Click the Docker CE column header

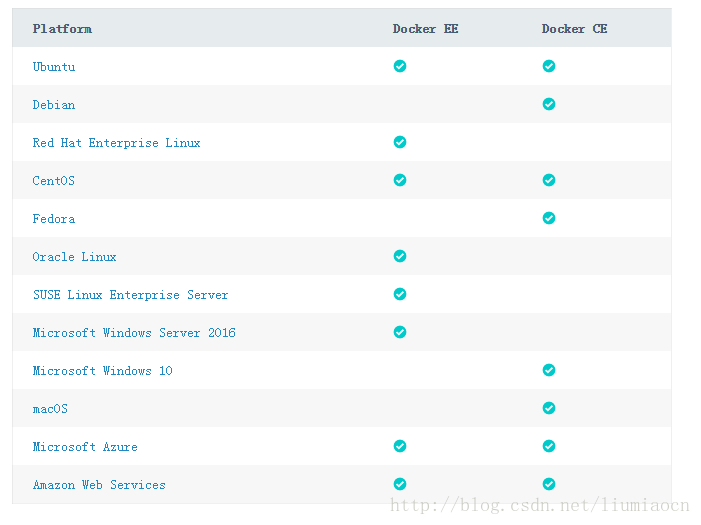pos(574,29)
